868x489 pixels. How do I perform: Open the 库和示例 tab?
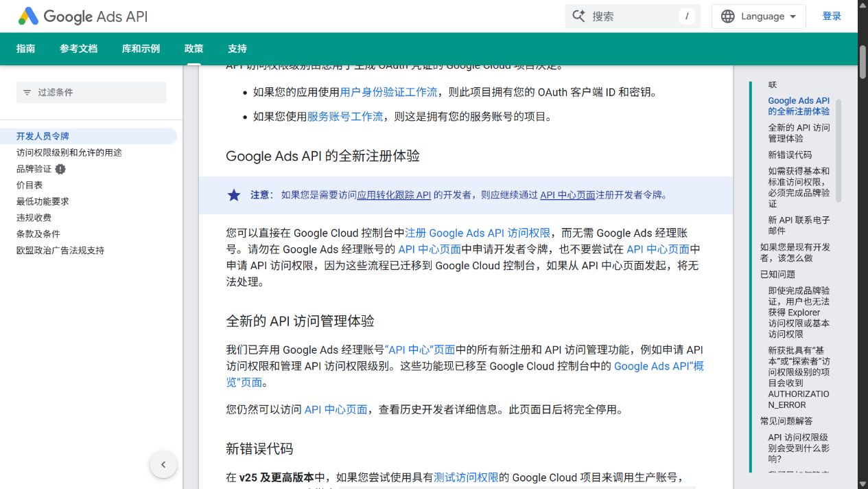point(141,49)
